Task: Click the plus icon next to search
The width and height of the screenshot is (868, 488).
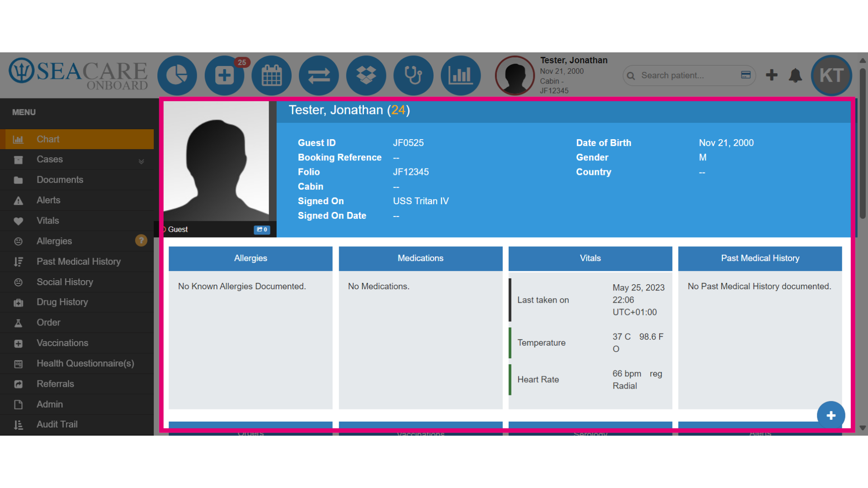Action: [772, 75]
